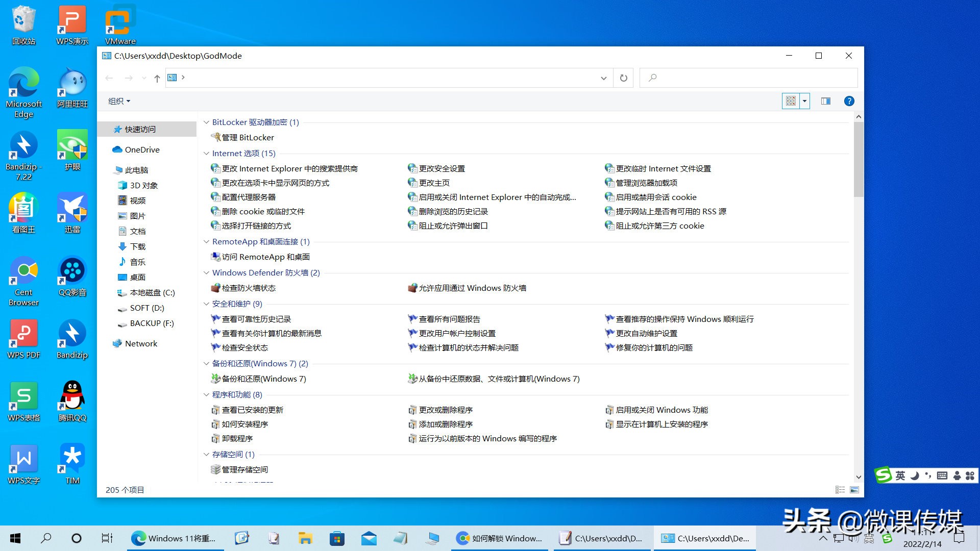Open the view options dropdown arrow
The width and height of the screenshot is (980, 551).
(804, 101)
